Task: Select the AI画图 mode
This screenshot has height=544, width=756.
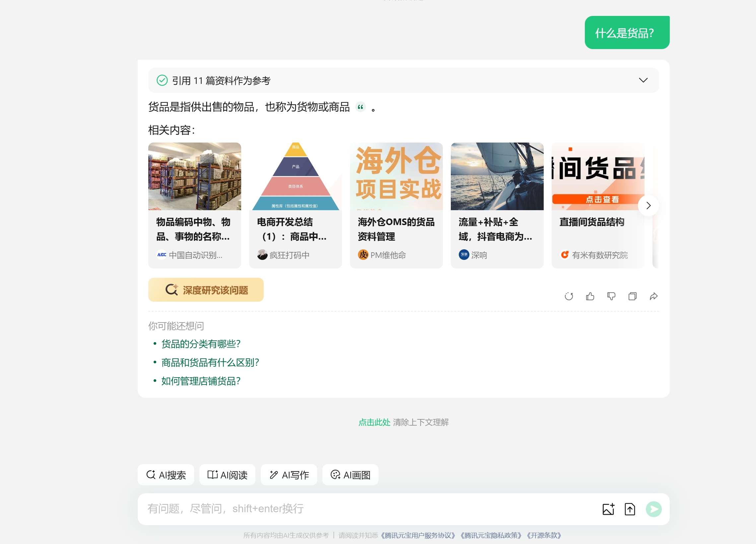Action: (350, 475)
